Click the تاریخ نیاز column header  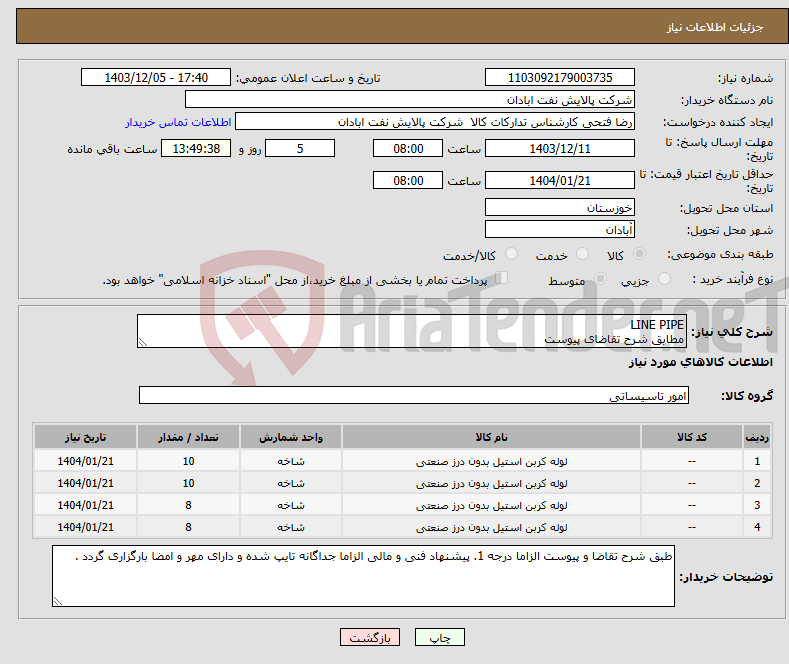click(x=86, y=437)
